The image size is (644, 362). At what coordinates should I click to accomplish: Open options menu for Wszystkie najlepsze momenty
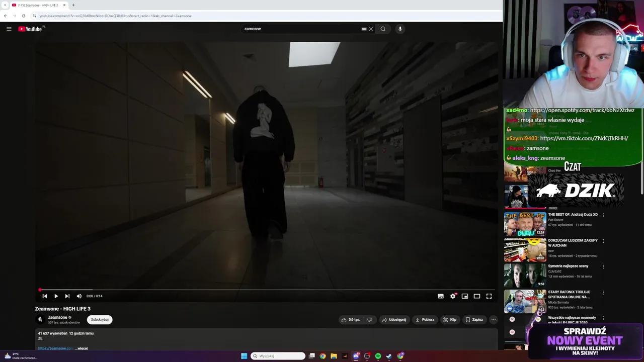[x=603, y=318]
